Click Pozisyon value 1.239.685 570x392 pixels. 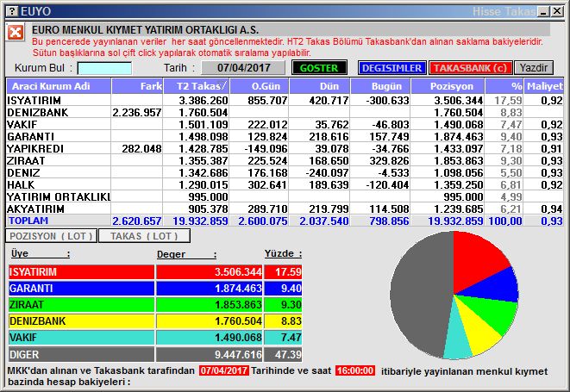tap(458, 208)
